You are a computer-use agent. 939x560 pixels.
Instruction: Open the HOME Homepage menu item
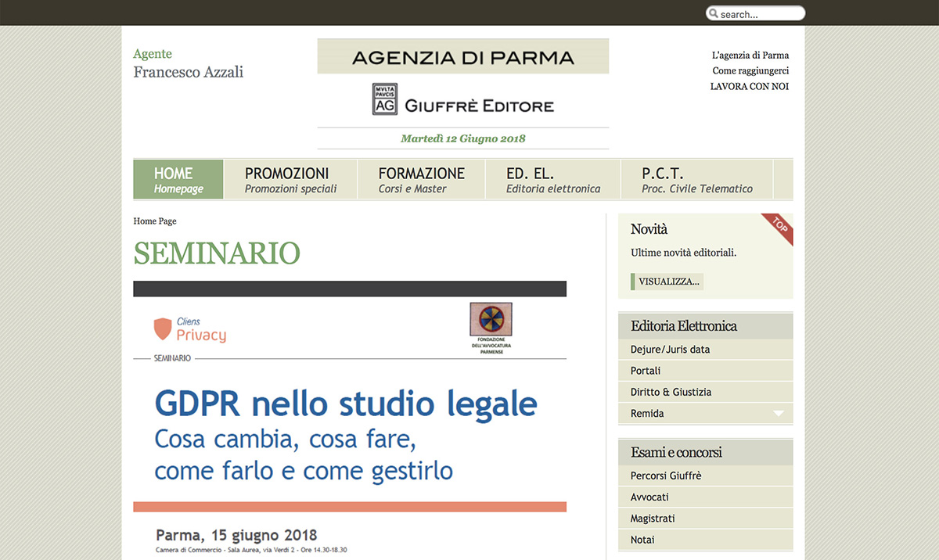point(178,180)
